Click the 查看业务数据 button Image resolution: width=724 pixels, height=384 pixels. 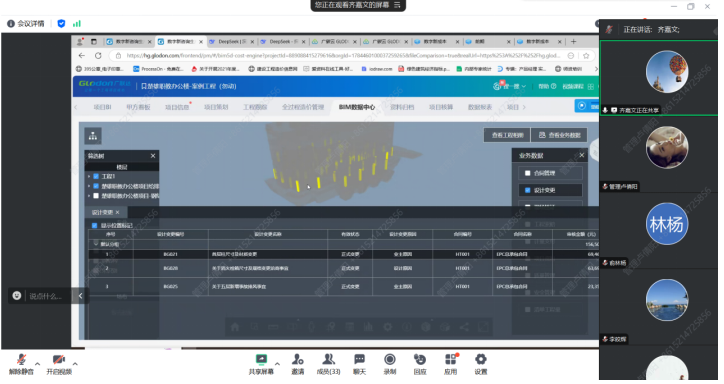[559, 135]
